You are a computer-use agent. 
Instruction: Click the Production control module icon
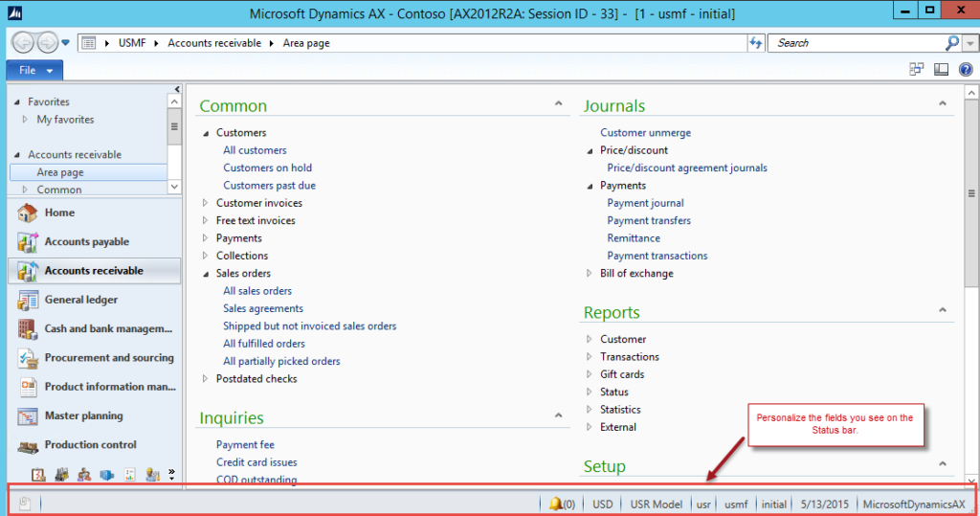click(28, 445)
